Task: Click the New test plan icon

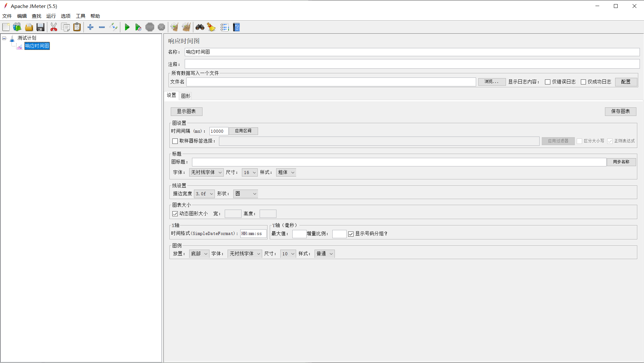Action: tap(6, 27)
